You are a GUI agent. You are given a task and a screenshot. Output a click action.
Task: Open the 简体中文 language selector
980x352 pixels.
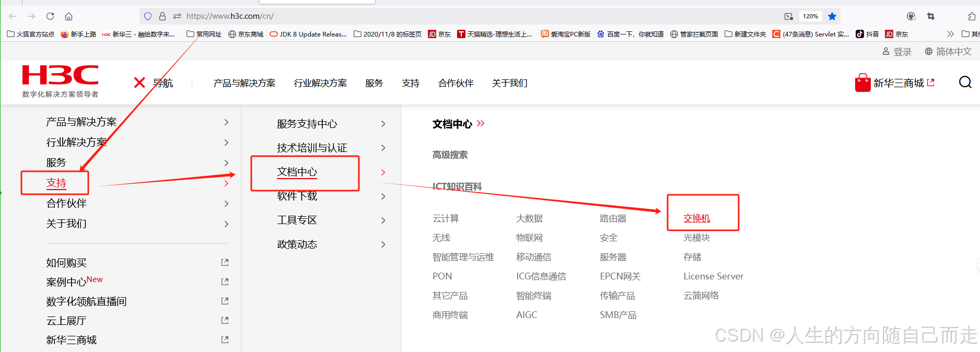(x=948, y=51)
